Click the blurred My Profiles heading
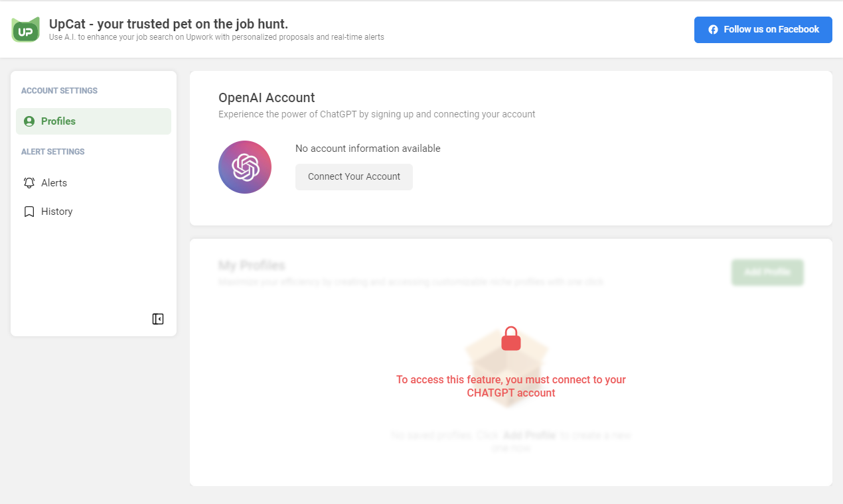843x504 pixels. click(252, 265)
